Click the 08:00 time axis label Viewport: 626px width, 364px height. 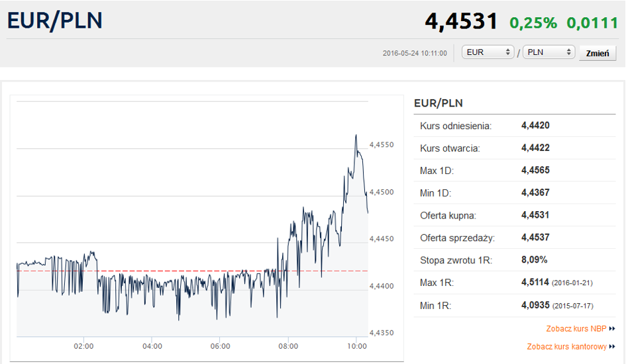click(288, 346)
